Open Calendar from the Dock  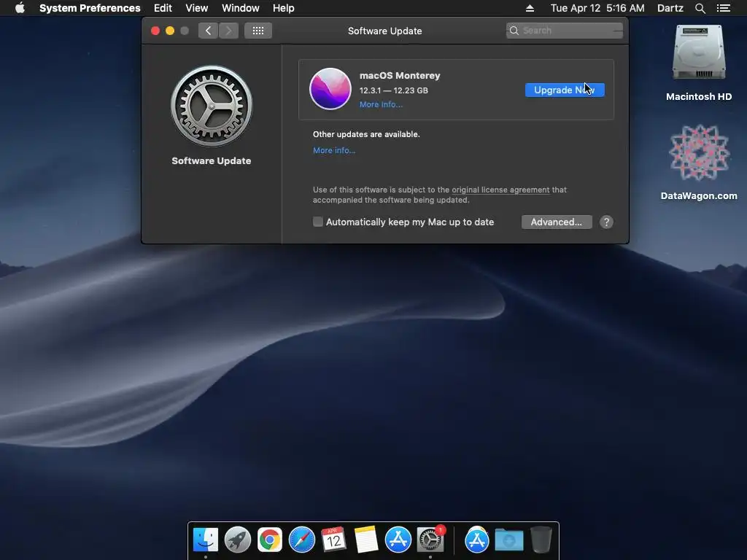point(333,540)
